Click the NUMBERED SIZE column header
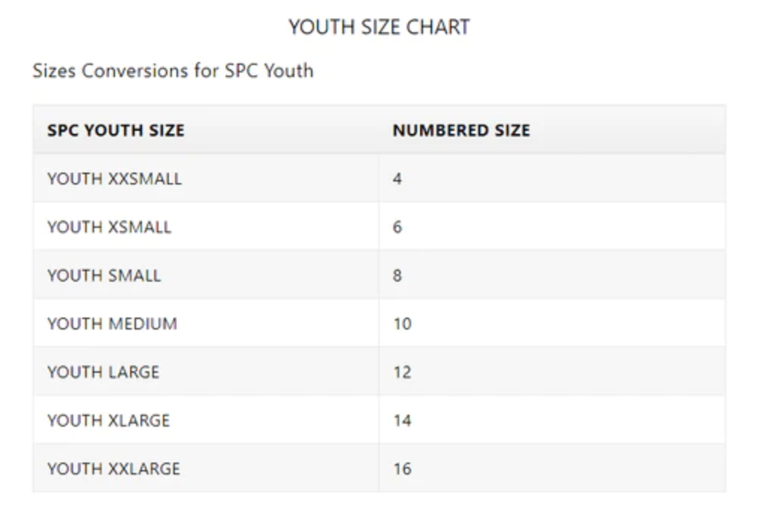The image size is (758, 532). [x=461, y=130]
